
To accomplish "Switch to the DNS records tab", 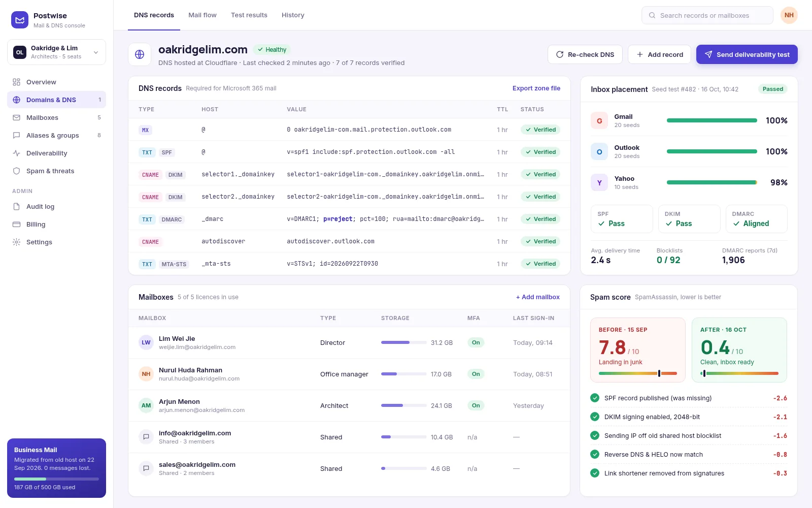I will coord(154,15).
